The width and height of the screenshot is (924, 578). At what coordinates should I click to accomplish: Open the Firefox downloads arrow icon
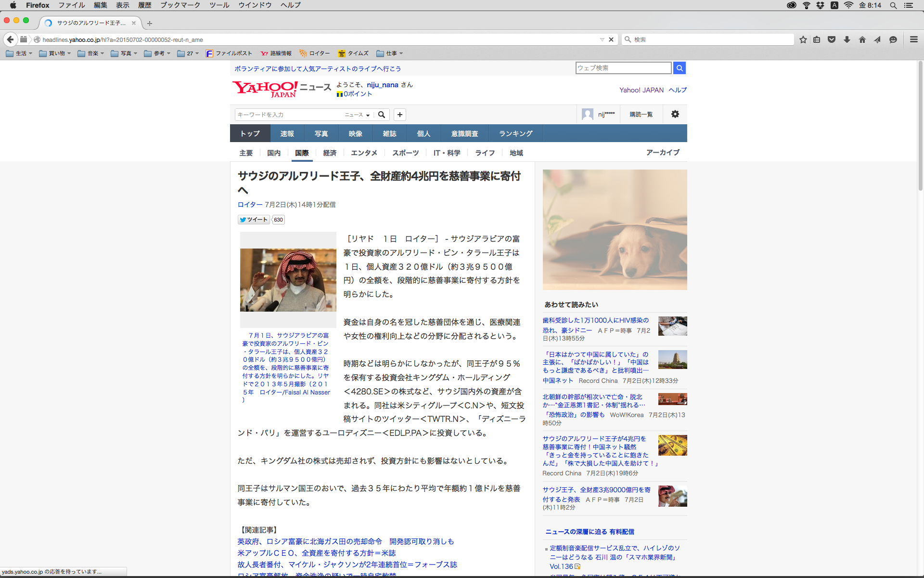pyautogui.click(x=847, y=39)
